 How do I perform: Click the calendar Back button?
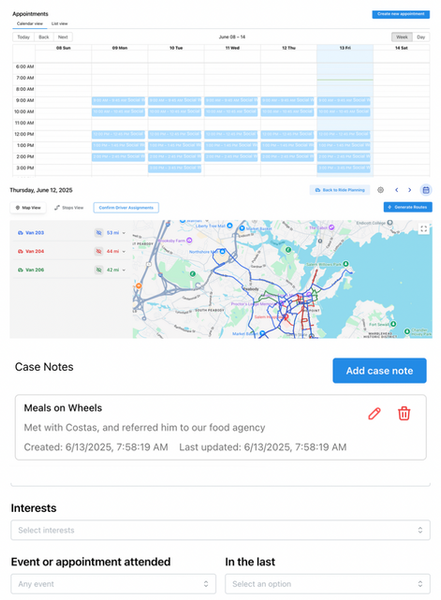click(44, 37)
